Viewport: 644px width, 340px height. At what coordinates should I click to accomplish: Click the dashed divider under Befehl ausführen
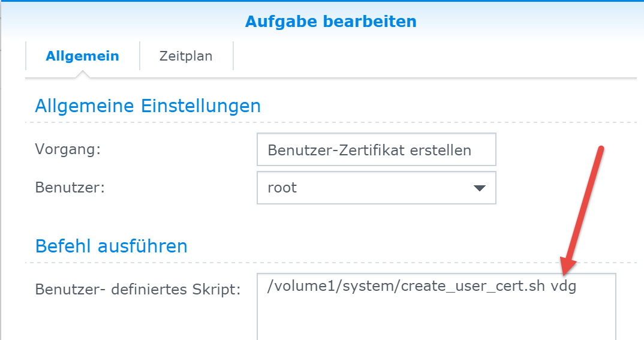[330, 263]
